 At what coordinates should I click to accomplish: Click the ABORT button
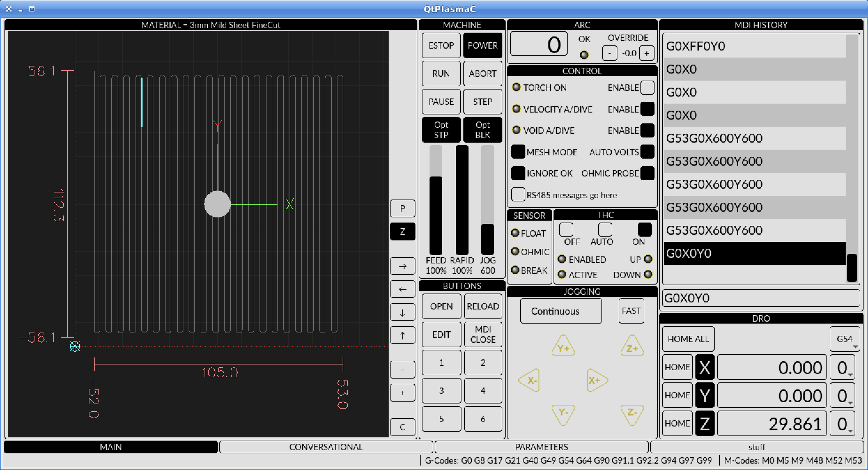coord(483,74)
